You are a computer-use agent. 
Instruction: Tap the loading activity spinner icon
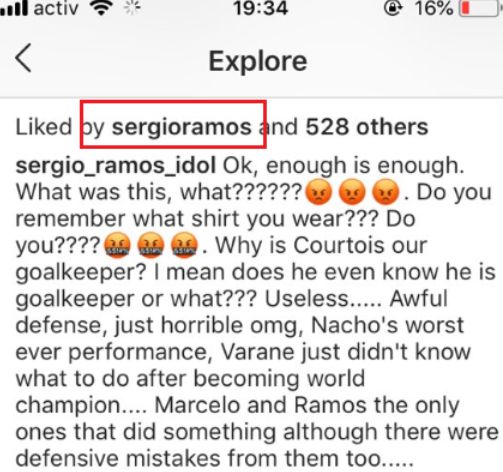tap(132, 8)
